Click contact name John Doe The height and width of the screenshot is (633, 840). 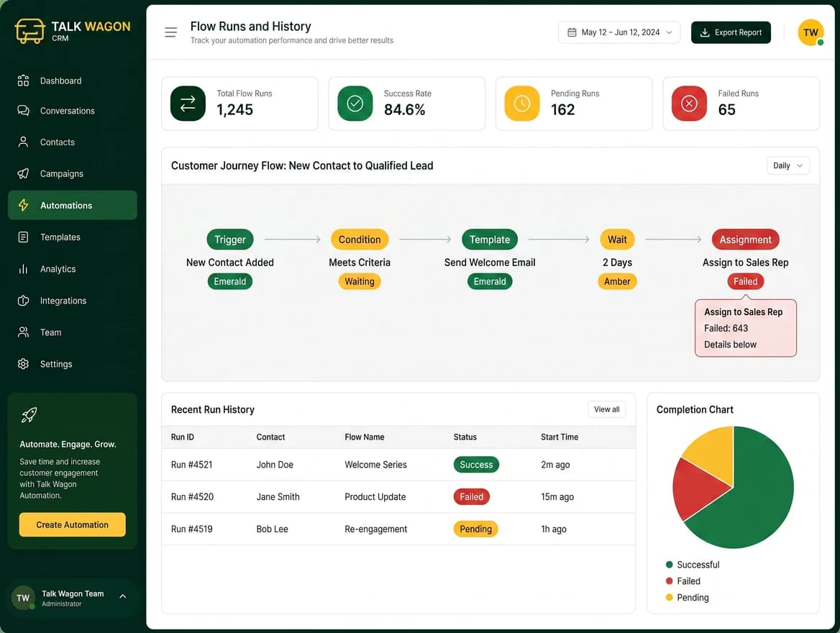pyautogui.click(x=275, y=465)
